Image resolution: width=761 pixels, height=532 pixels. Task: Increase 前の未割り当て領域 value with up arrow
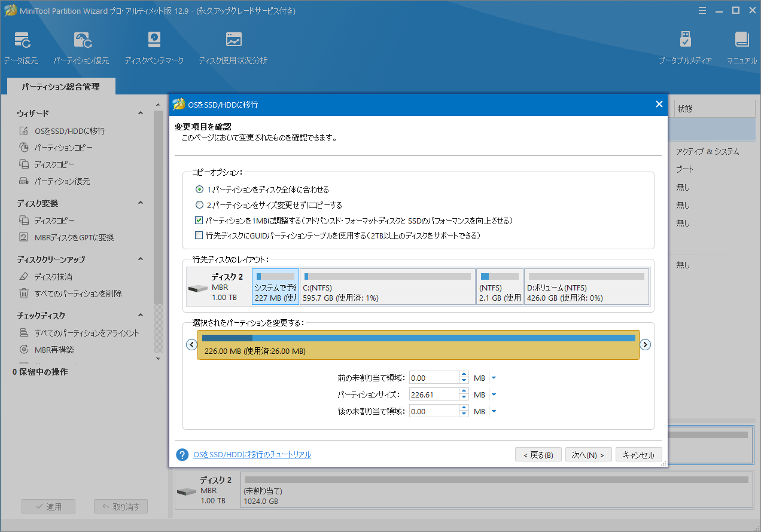[464, 375]
